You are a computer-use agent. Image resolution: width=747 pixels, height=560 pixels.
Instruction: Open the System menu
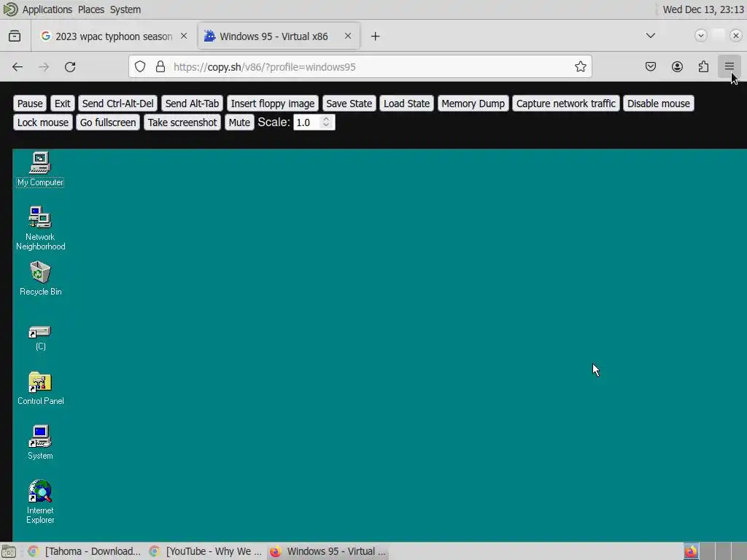(x=125, y=9)
